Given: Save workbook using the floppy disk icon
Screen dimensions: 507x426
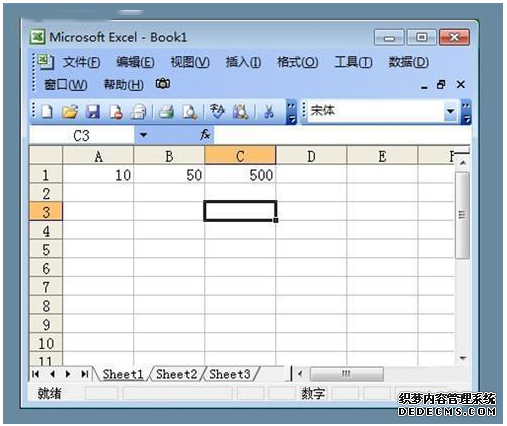Looking at the screenshot, I should (93, 112).
